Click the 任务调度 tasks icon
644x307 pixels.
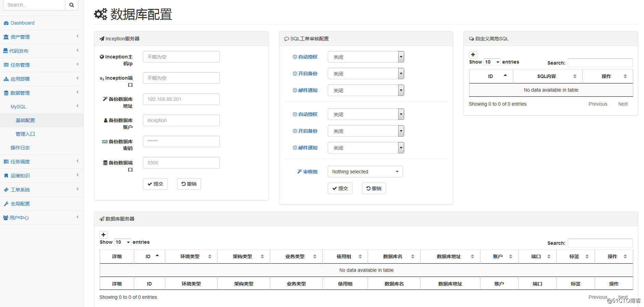[6, 162]
